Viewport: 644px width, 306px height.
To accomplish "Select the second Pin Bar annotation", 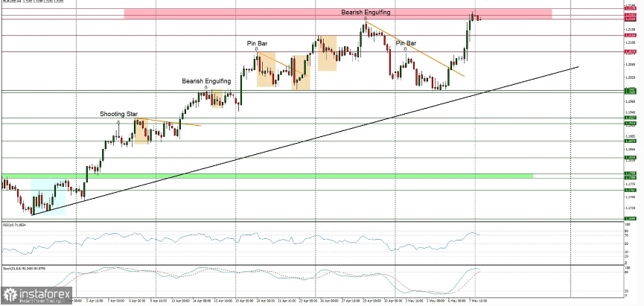I will (x=406, y=43).
